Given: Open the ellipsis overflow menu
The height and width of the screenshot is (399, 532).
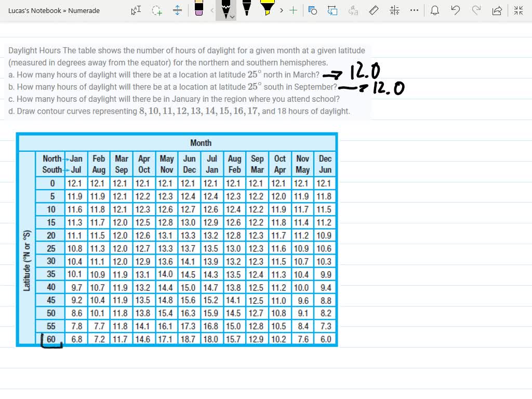Looking at the screenshot, I should [414, 10].
